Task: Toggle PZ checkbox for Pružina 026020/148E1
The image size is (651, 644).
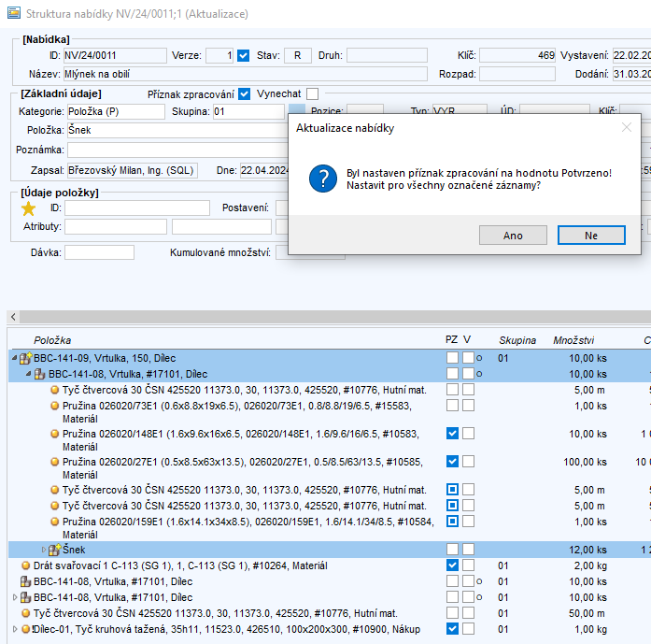Action: click(x=452, y=434)
